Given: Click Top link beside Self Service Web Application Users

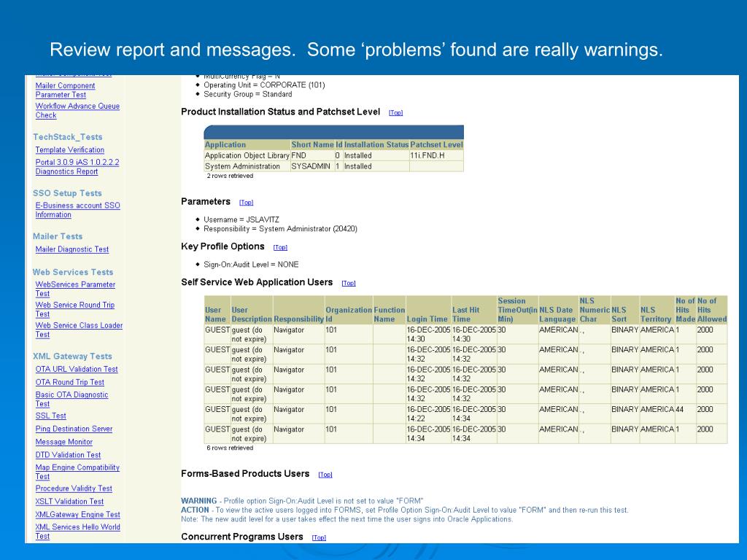Looking at the screenshot, I should pos(348,283).
